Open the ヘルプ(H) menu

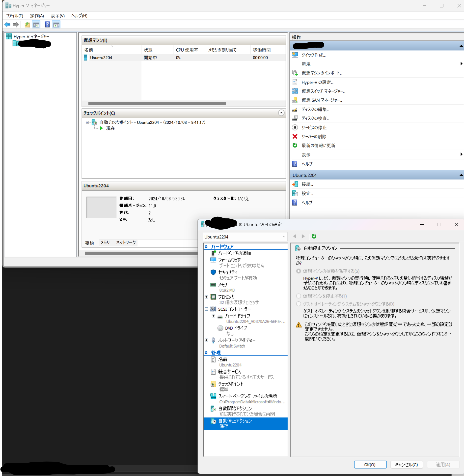(x=79, y=16)
